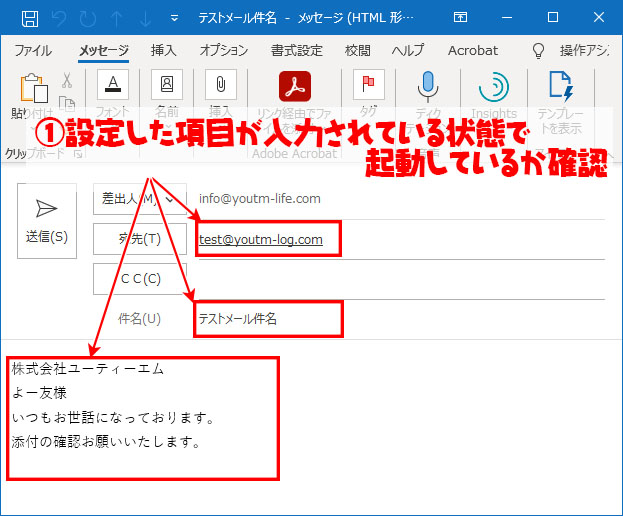Click body line いつもお世話になっております。
Viewport: 623px width, 516px height.
pos(113,417)
